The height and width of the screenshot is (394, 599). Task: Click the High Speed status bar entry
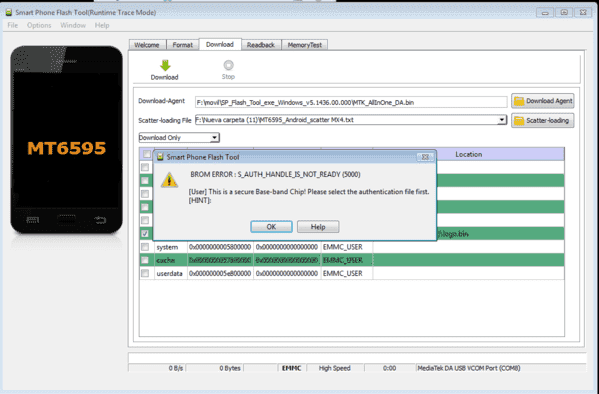click(335, 368)
